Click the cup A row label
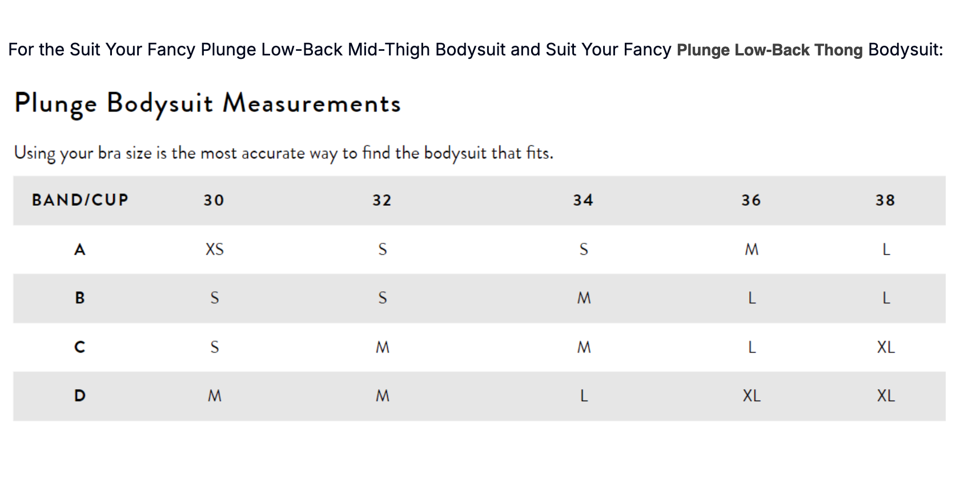Image resolution: width=980 pixels, height=480 pixels. [80, 249]
